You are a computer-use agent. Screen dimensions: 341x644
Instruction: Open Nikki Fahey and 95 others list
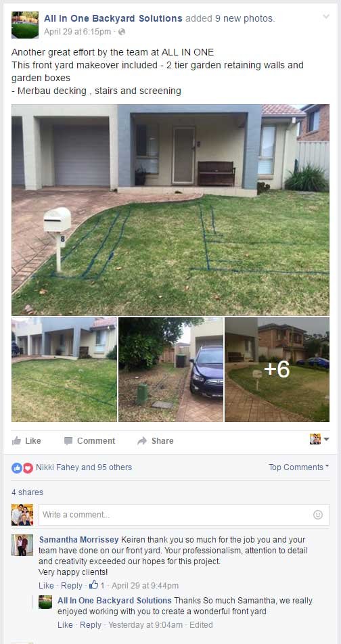pos(84,467)
